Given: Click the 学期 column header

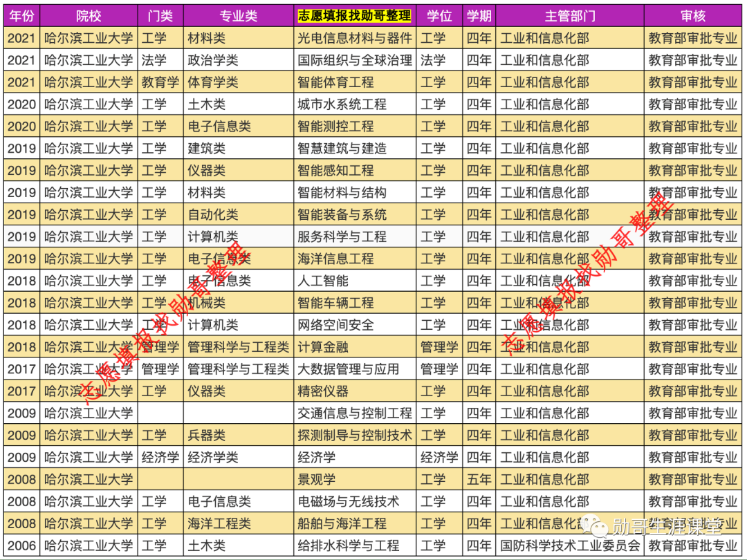Looking at the screenshot, I should [479, 16].
